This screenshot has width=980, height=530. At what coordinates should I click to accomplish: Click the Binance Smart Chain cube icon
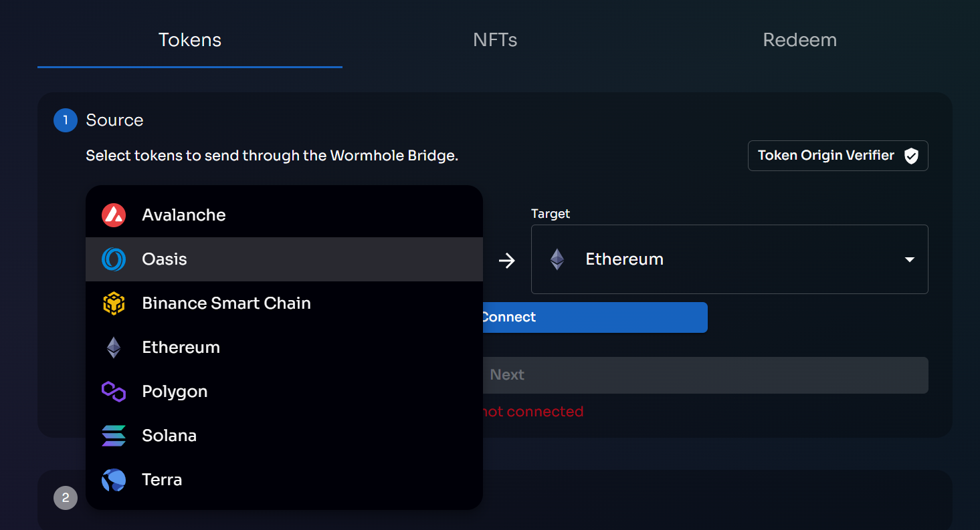pyautogui.click(x=114, y=303)
